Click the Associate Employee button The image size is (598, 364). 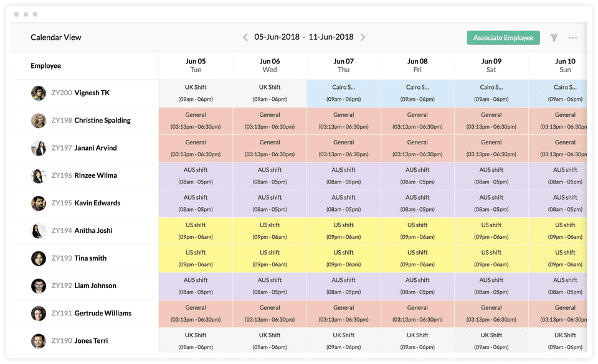(503, 38)
